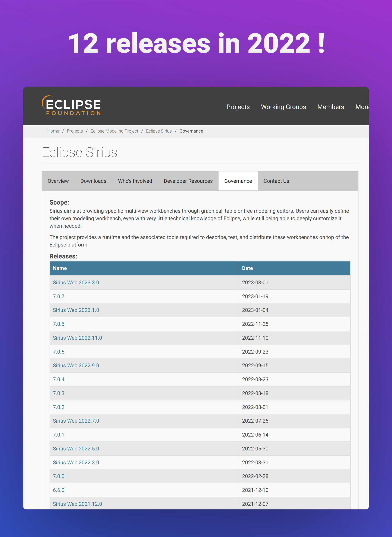Click the Name column header
The image size is (392, 537).
[144, 268]
